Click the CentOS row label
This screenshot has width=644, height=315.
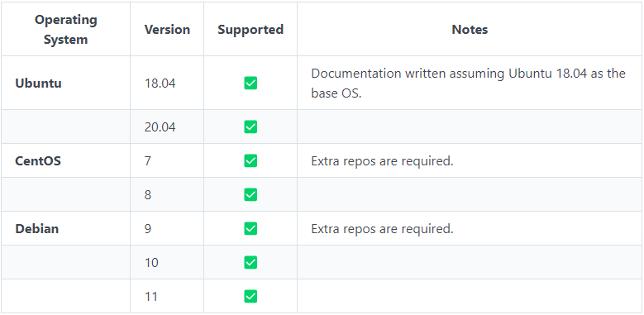(38, 160)
